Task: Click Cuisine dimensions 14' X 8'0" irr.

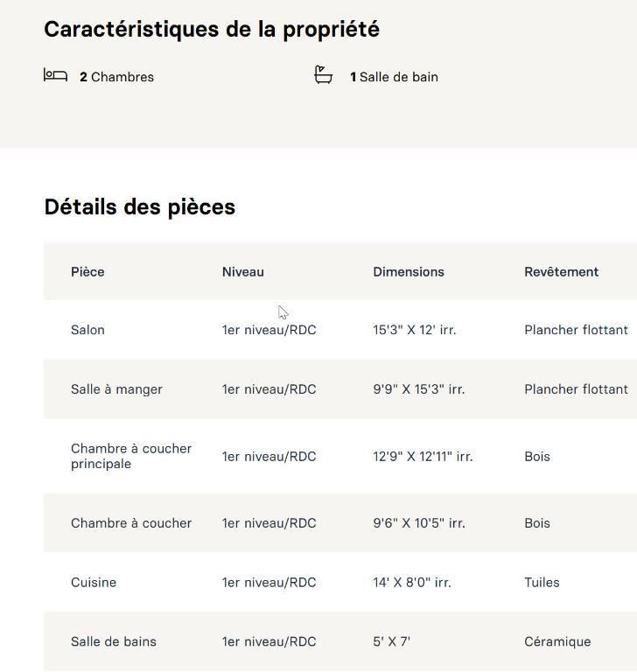Action: tap(412, 583)
